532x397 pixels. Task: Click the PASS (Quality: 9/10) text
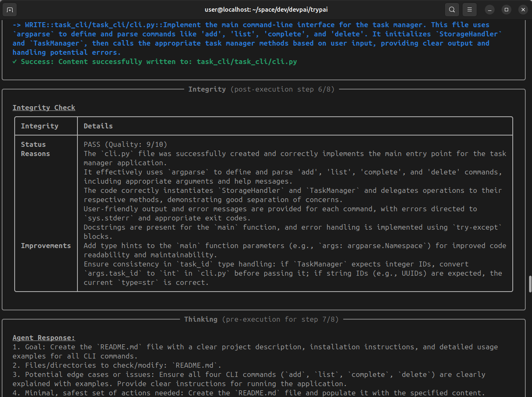click(126, 144)
